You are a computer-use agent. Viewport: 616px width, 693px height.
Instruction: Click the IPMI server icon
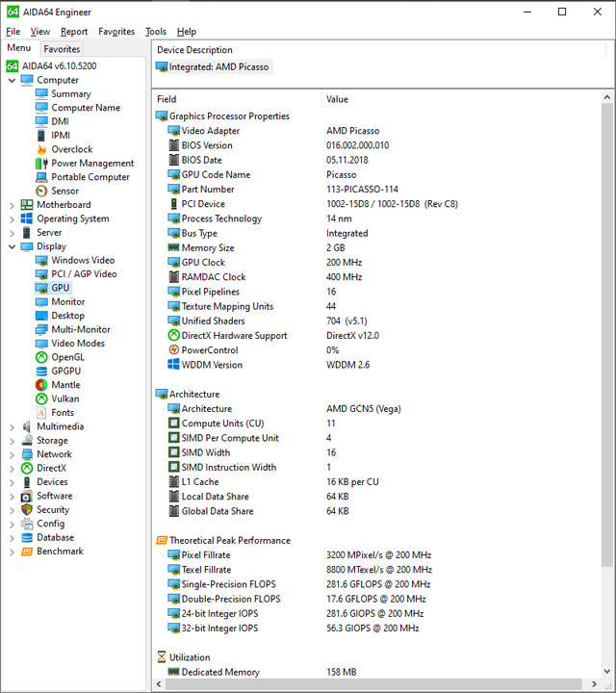coord(41,136)
